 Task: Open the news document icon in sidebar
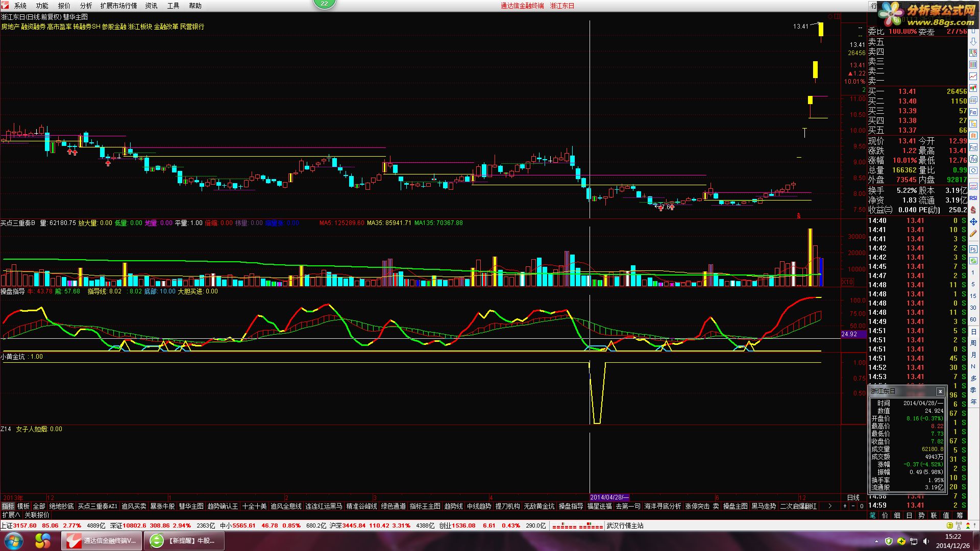973,100
